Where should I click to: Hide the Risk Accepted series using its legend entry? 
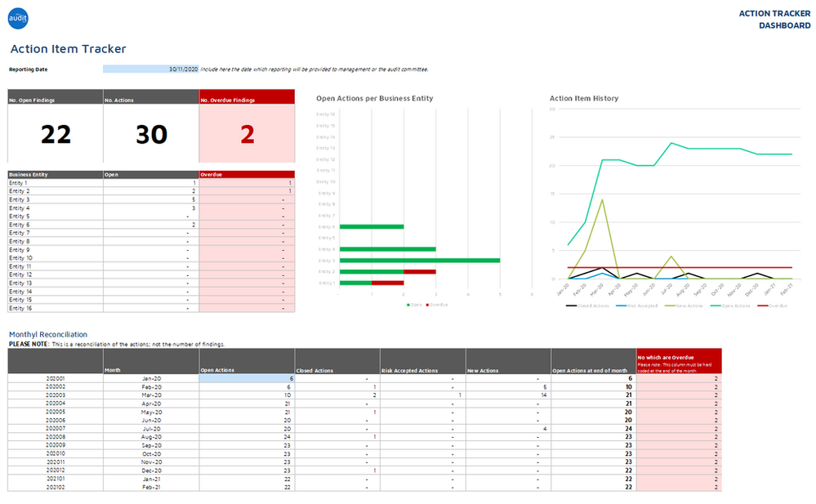coord(622,305)
